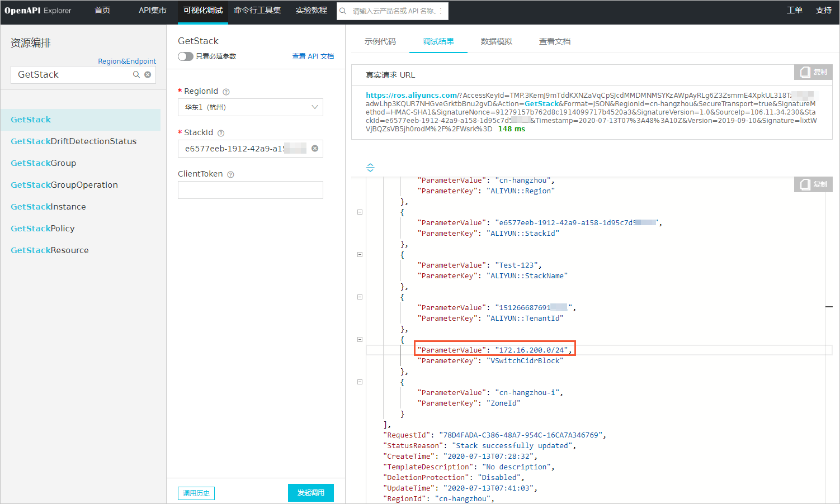Clear the StackId input value
Viewport: 840px width, 504px height.
point(315,149)
